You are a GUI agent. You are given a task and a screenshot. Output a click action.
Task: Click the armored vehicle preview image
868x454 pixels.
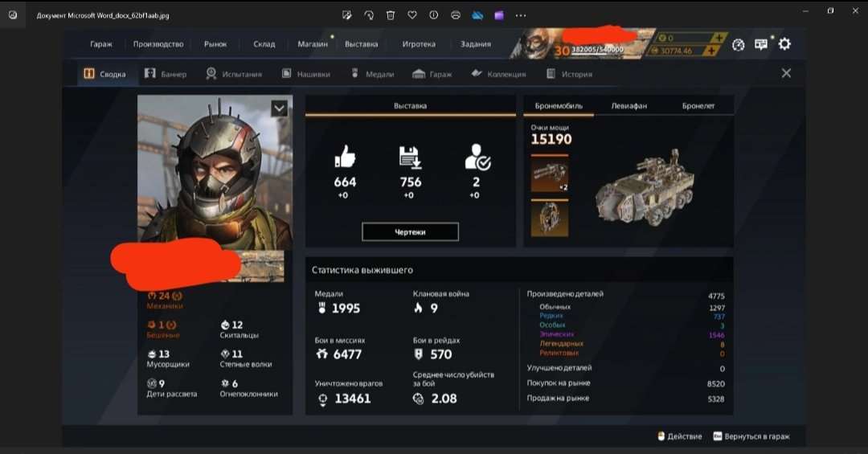(645, 188)
